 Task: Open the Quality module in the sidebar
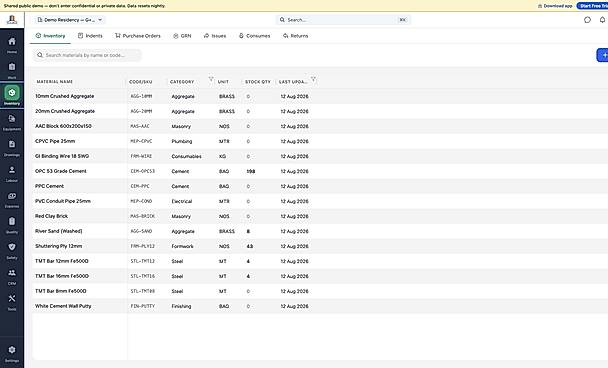point(12,225)
